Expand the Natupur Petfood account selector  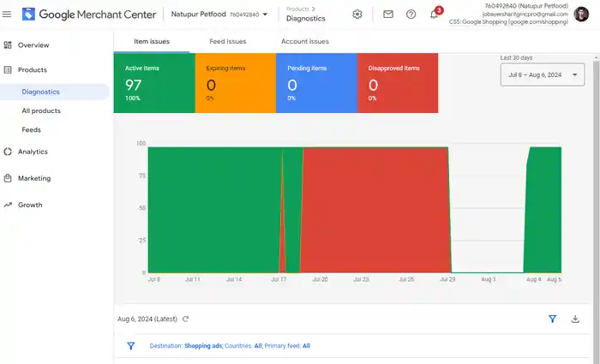tap(219, 15)
